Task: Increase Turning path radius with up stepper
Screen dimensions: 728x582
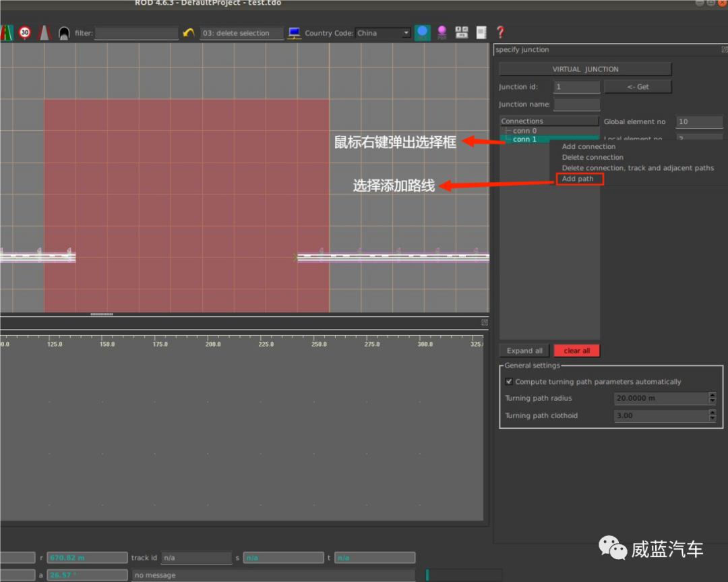Action: tap(712, 395)
